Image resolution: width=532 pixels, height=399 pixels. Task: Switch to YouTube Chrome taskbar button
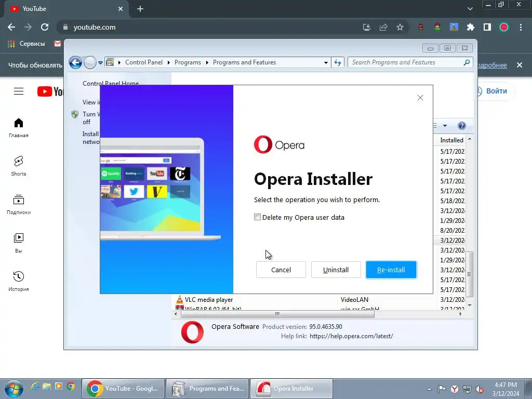click(x=123, y=389)
